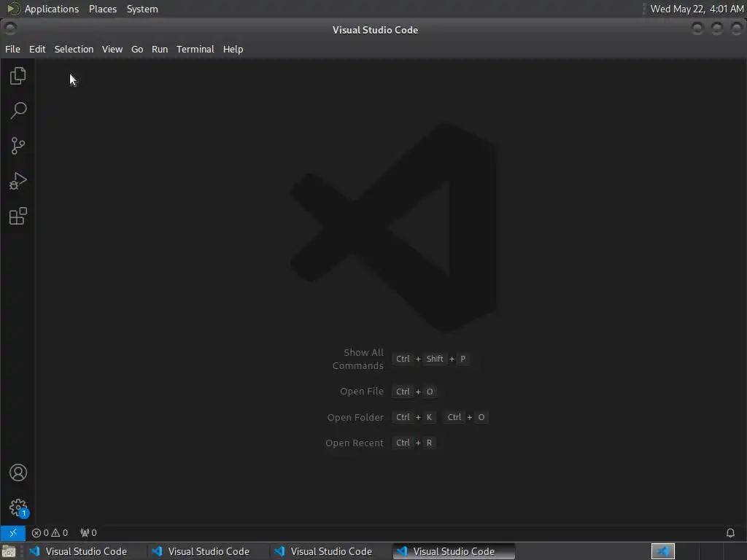Open the Selection menu
This screenshot has height=560, width=747.
click(74, 49)
